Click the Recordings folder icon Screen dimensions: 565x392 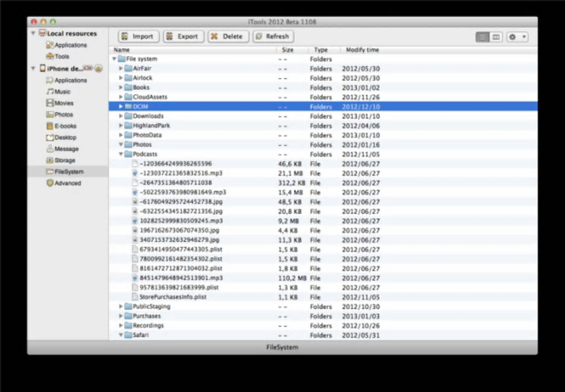pos(128,326)
